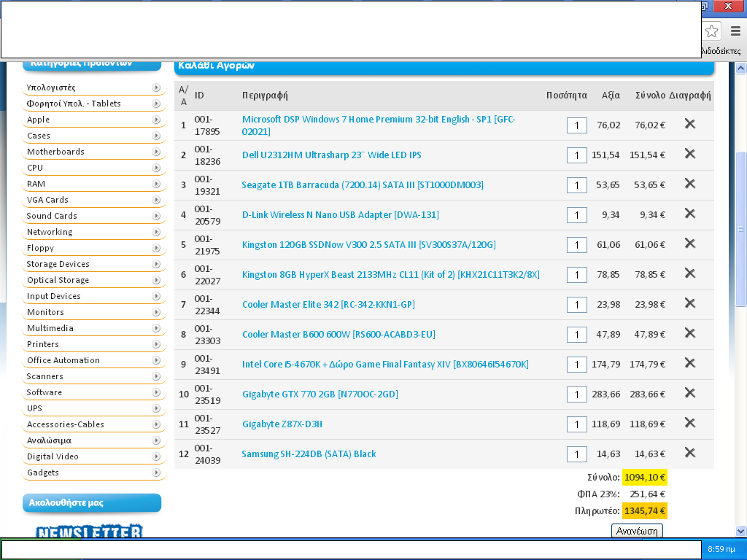Delete the Intel Core i5-4670K row
Viewport: 747px width, 560px height.
pyautogui.click(x=689, y=363)
